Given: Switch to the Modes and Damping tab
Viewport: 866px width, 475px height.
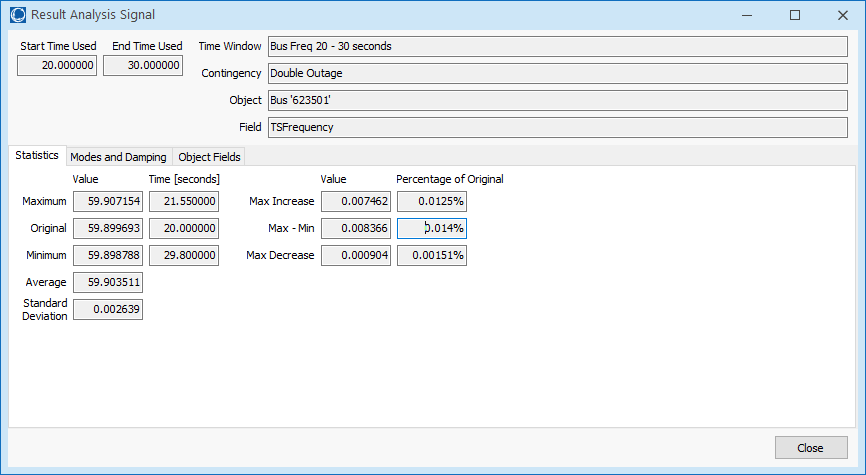Looking at the screenshot, I should (120, 157).
